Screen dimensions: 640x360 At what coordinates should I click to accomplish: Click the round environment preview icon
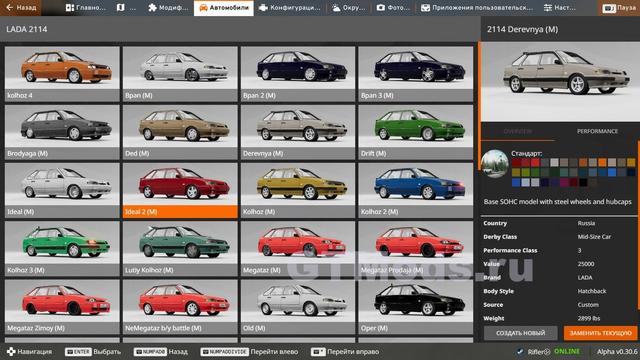point(494,164)
